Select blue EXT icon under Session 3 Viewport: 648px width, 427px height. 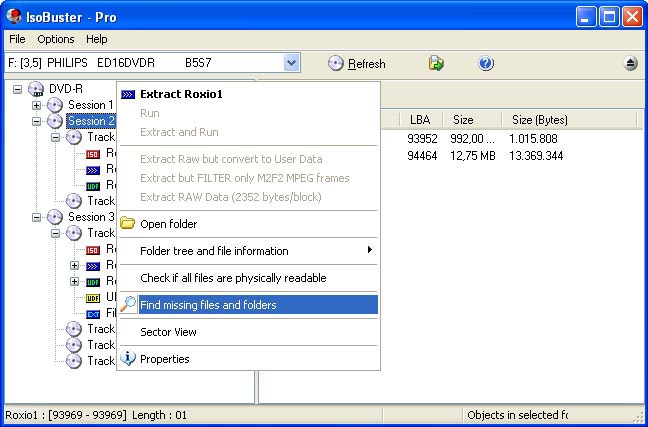pos(93,314)
